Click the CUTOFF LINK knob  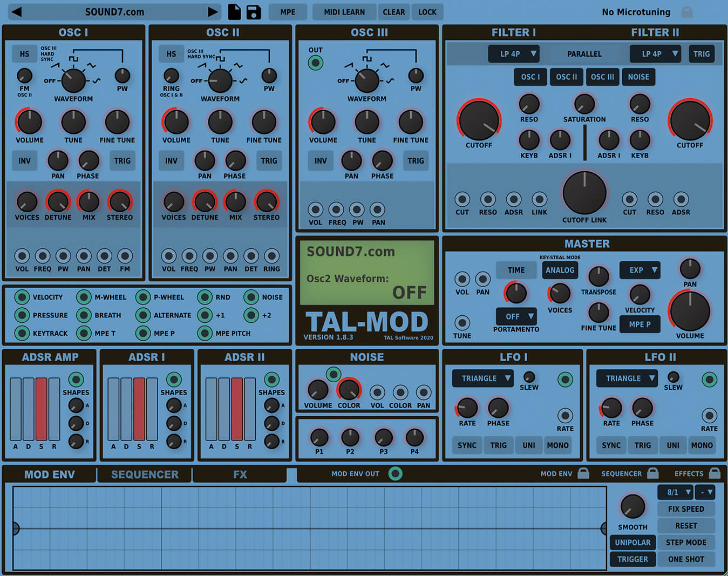[x=584, y=193]
